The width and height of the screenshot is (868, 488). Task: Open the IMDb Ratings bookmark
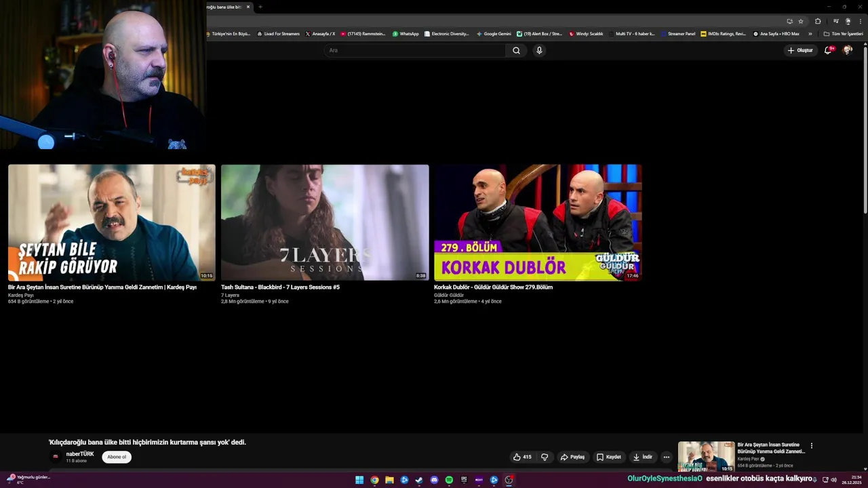click(723, 34)
